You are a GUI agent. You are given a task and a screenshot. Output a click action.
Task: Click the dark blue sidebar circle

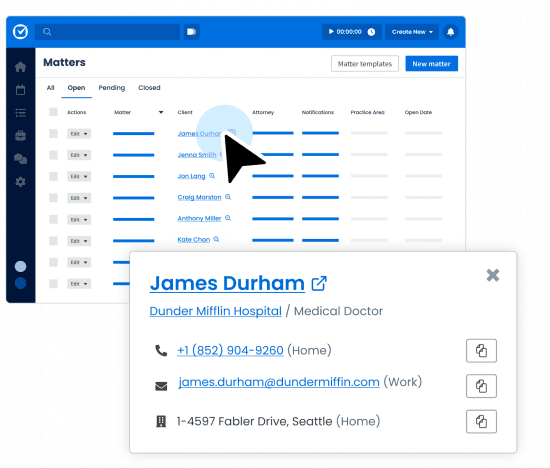pos(20,283)
